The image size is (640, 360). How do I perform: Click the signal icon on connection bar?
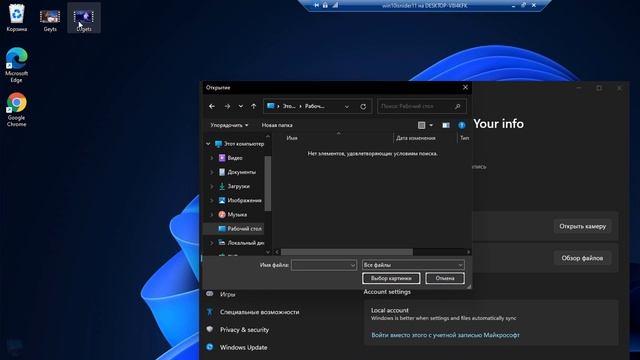pos(335,5)
